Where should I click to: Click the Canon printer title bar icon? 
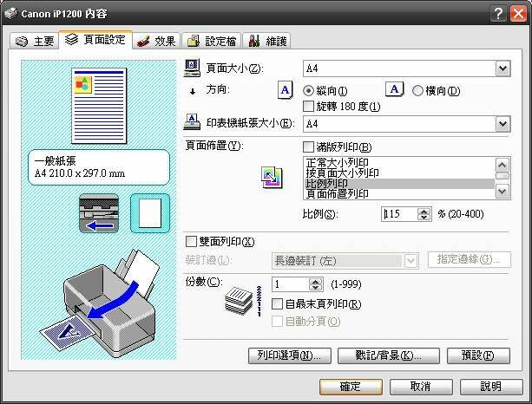[x=11, y=13]
